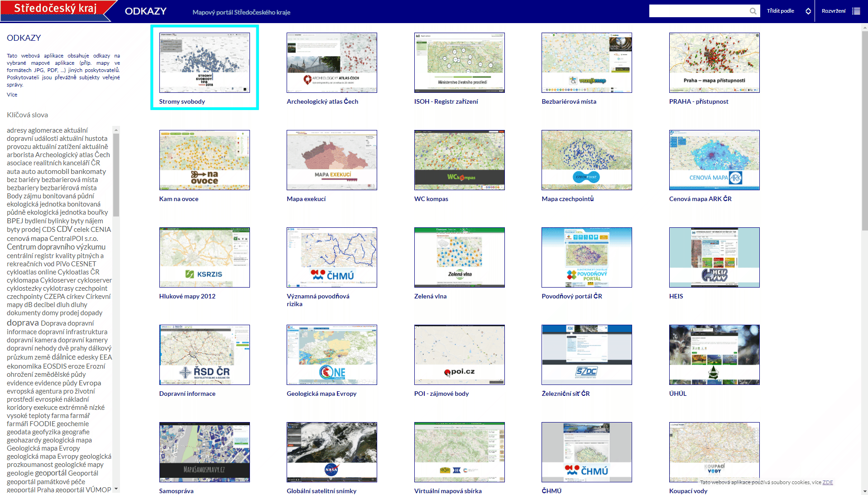Image resolution: width=868 pixels, height=495 pixels.
Task: Click the Mapový portál Středočeského kraje subtitle
Action: pos(241,12)
